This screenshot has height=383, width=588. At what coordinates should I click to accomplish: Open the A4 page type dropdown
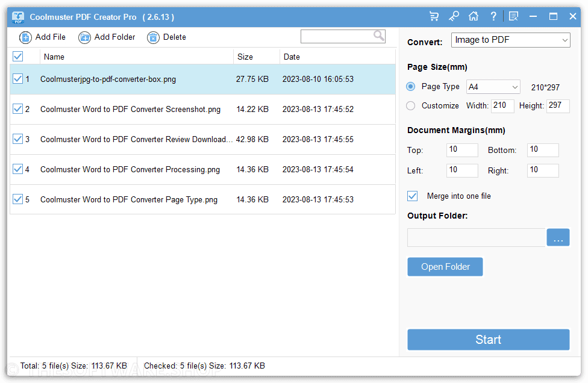[493, 87]
